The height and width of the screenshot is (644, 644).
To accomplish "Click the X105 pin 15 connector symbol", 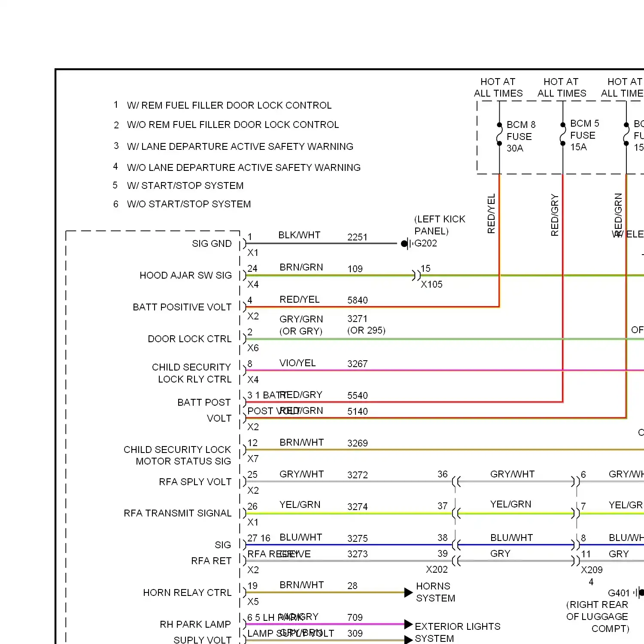I will click(x=416, y=275).
